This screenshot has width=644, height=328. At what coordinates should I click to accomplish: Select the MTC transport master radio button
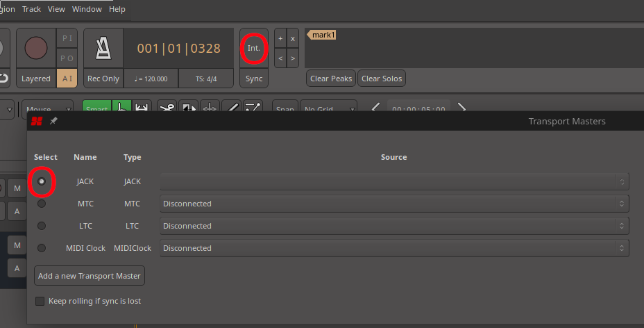point(42,204)
